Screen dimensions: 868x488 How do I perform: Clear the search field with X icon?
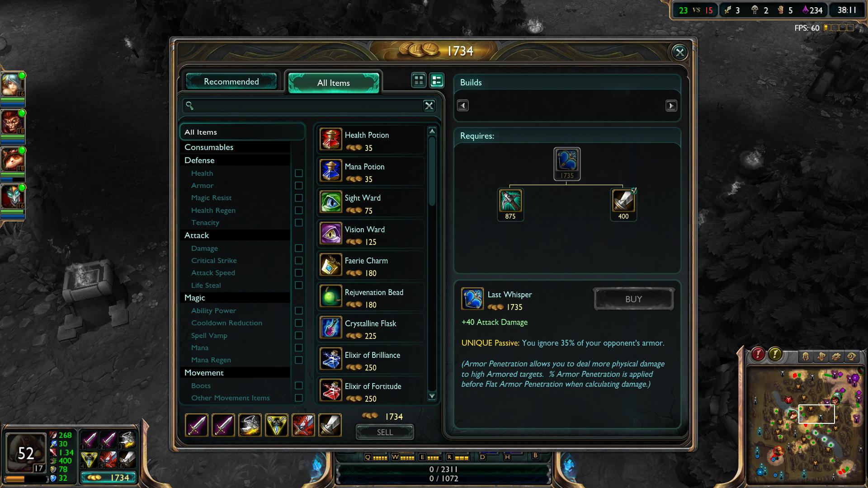tap(429, 106)
